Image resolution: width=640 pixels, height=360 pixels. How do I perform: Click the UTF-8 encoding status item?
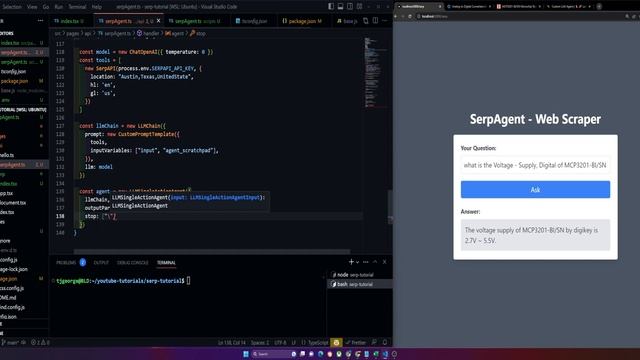tap(280, 342)
